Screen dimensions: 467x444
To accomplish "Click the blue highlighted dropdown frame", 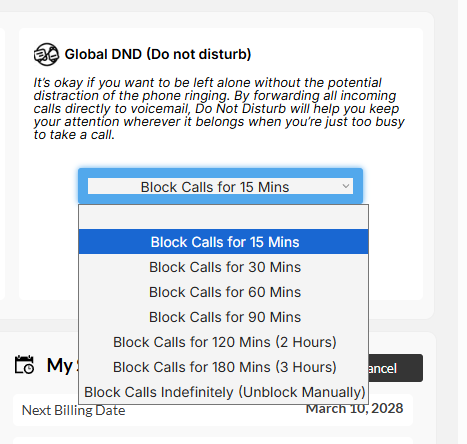I will [x=220, y=186].
